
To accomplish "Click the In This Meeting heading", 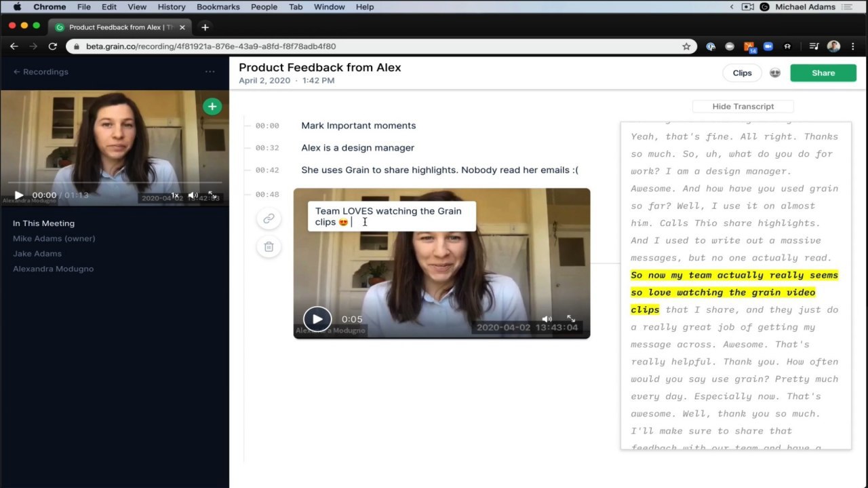I will (44, 223).
